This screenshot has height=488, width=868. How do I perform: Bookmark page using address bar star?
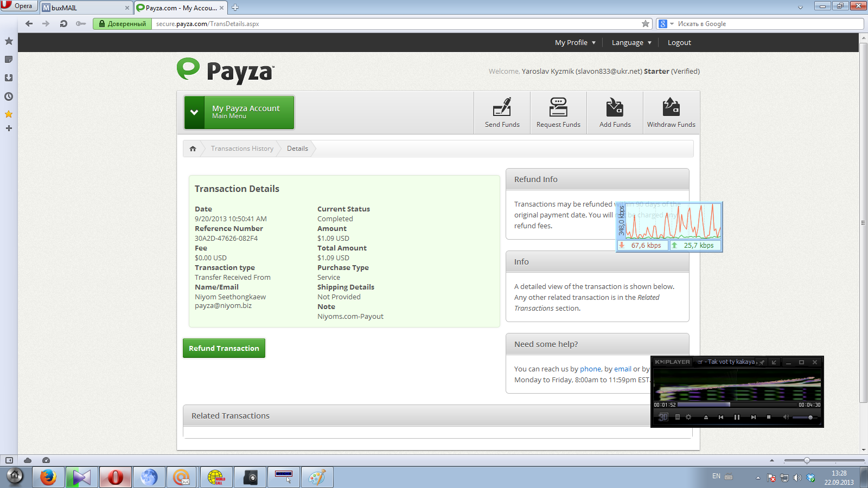coord(646,24)
